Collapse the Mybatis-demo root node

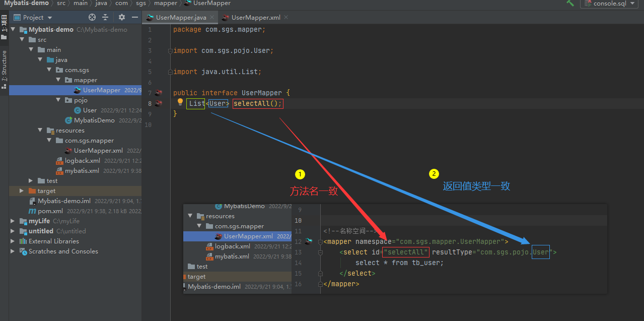(x=13, y=29)
